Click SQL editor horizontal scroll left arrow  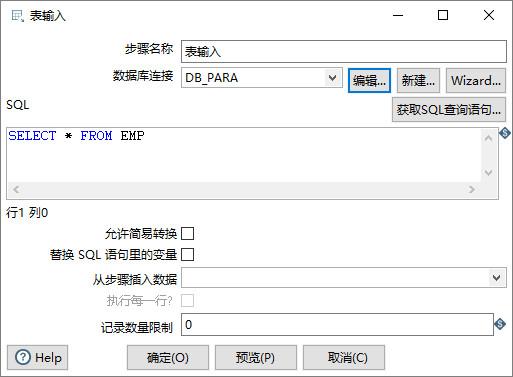pos(16,190)
